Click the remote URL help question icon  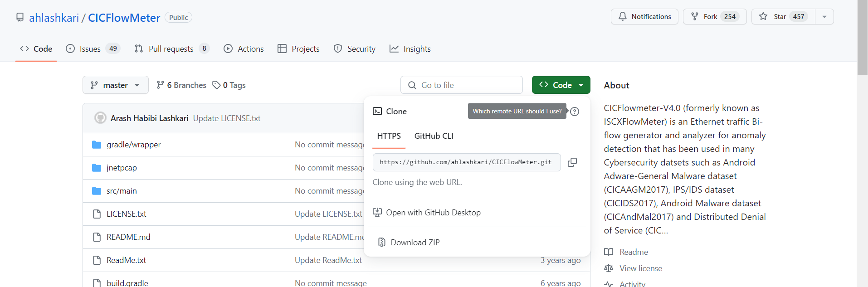(x=575, y=112)
